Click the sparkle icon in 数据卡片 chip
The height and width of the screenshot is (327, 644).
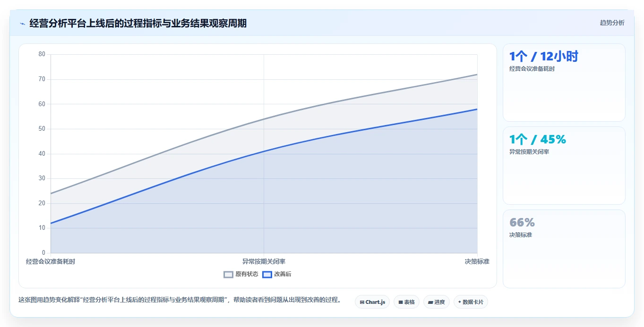pyautogui.click(x=459, y=302)
